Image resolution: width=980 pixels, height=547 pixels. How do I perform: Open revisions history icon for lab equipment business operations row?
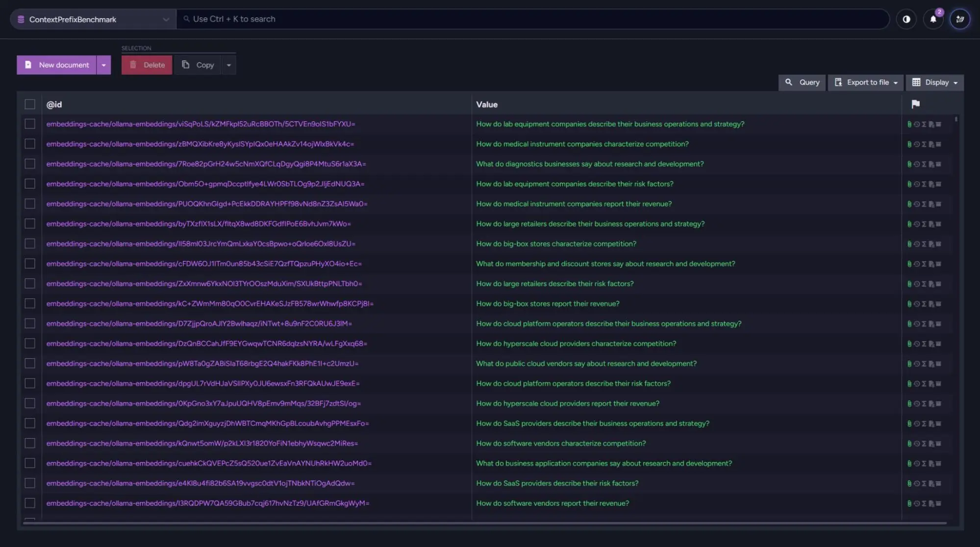point(917,124)
